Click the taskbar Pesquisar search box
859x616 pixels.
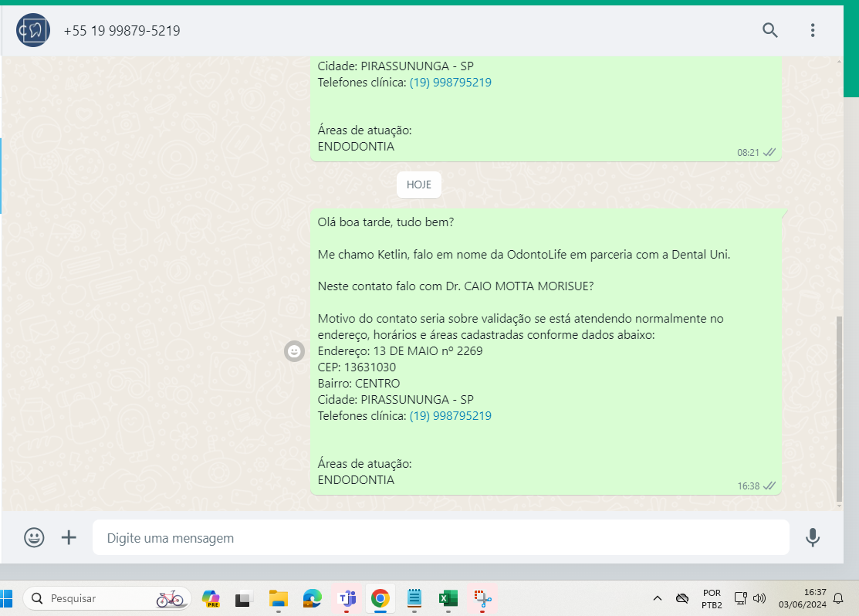(107, 598)
